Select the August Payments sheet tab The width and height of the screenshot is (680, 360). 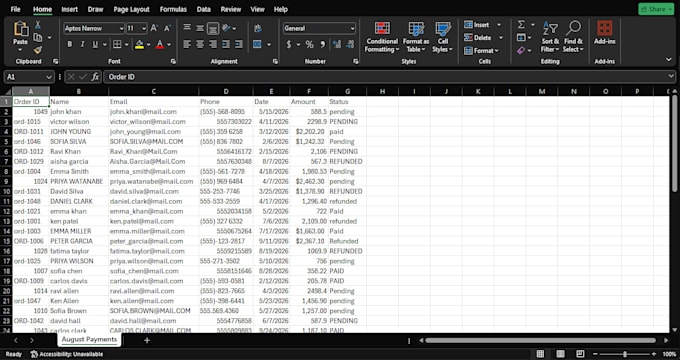coord(89,339)
